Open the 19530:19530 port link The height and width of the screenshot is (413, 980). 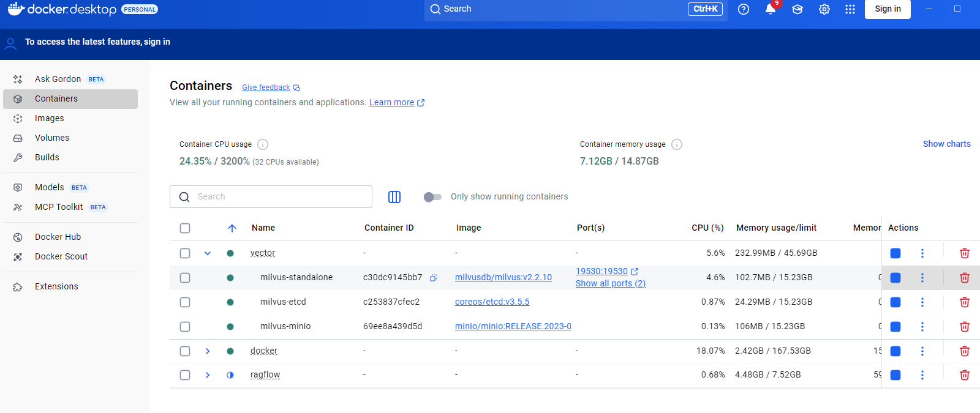coord(601,271)
